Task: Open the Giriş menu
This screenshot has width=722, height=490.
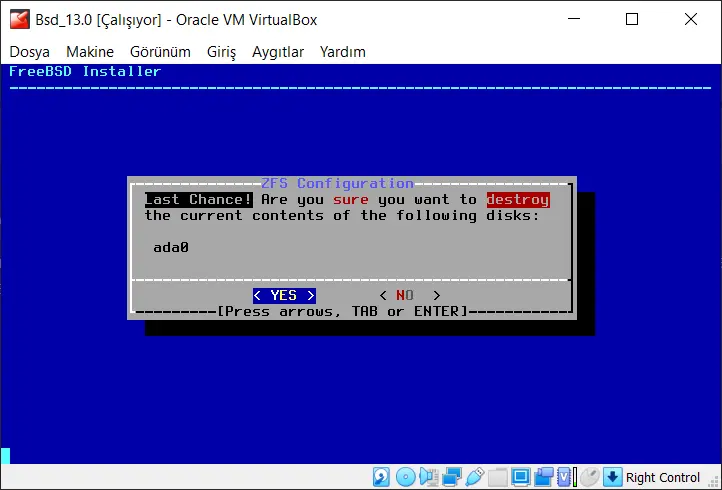Action: coord(221,51)
